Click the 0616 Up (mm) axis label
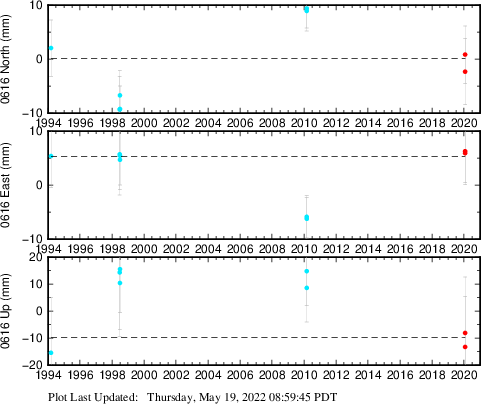Viewport: 481px width, 404px height. [x=6, y=311]
